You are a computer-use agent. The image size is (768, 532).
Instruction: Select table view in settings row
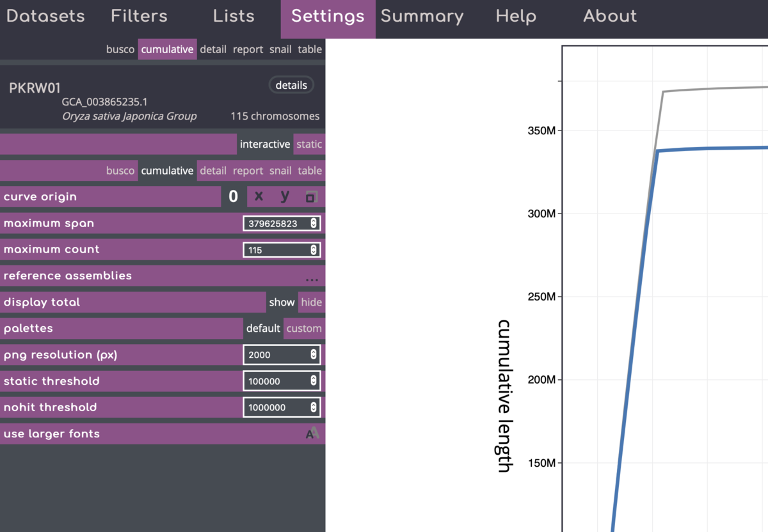pos(310,171)
